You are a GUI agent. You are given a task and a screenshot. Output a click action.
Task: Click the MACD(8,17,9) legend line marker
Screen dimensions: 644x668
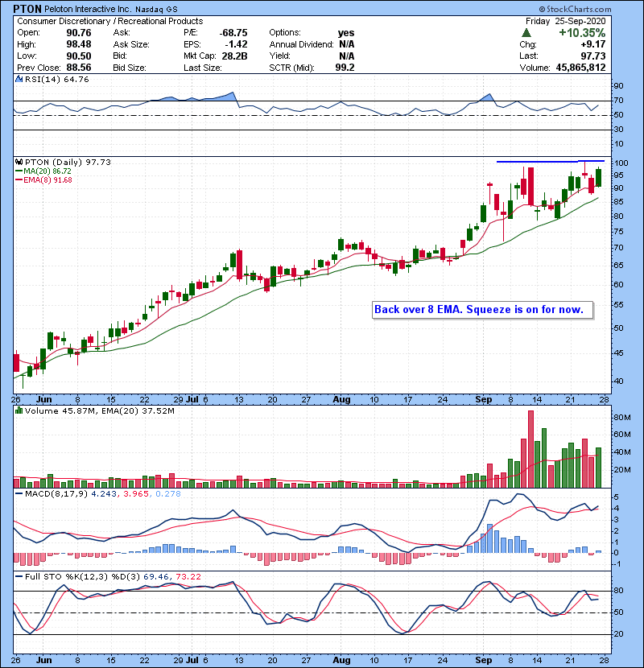[x=19, y=494]
